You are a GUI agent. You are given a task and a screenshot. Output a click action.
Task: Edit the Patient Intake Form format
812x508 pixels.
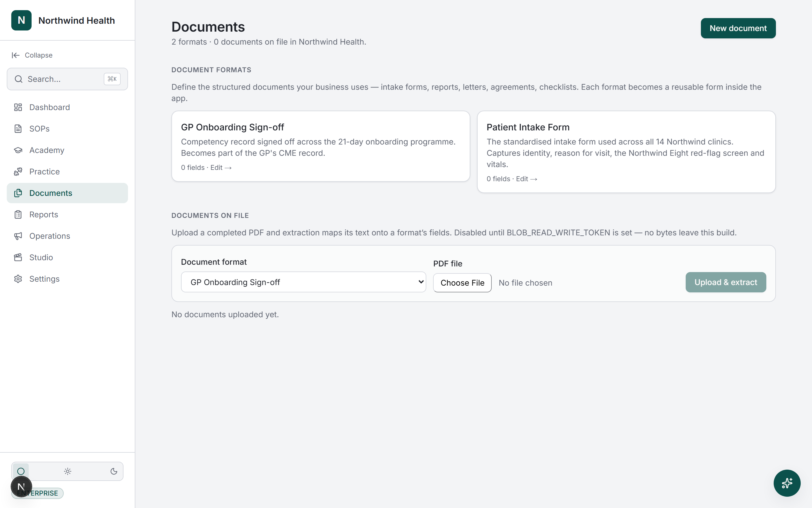pos(526,179)
